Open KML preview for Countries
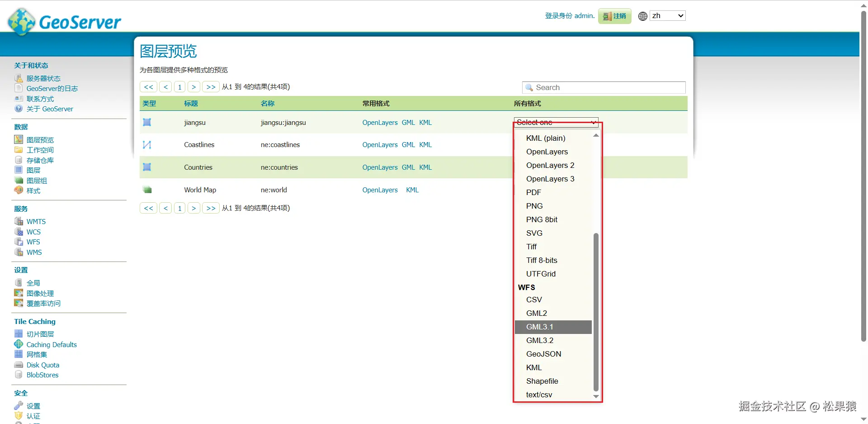 (425, 167)
